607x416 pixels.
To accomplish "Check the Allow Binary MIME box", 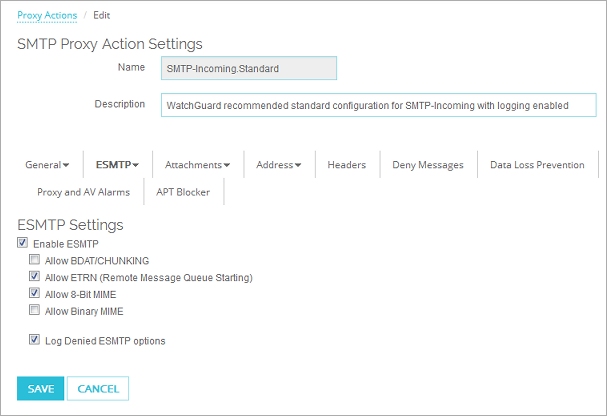I will point(35,311).
